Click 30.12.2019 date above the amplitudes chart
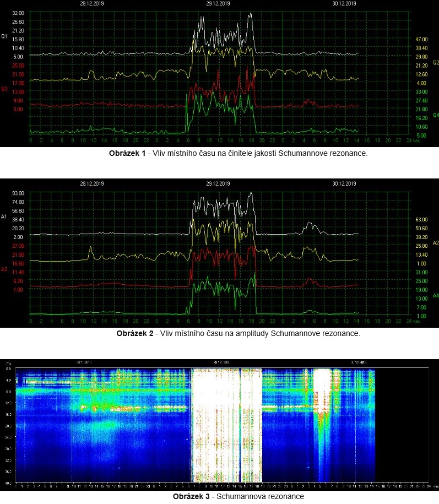This screenshot has height=504, width=439. coord(344,184)
